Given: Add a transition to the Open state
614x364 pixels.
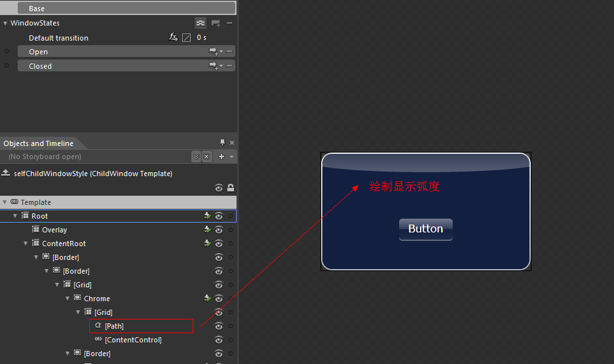Looking at the screenshot, I should (214, 51).
